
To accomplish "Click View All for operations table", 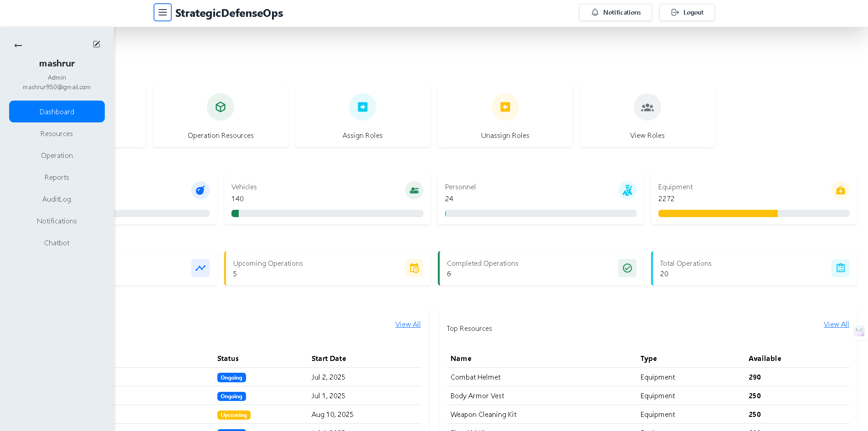I will pos(408,324).
